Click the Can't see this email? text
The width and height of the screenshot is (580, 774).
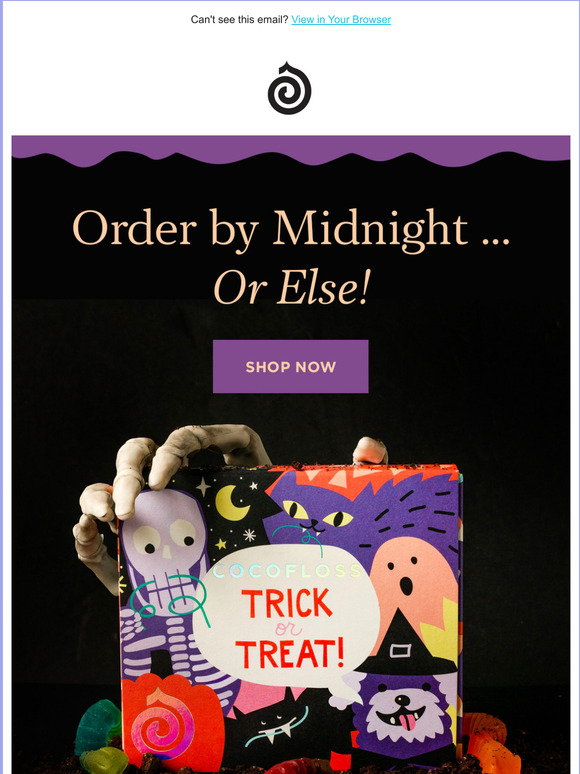[x=239, y=19]
